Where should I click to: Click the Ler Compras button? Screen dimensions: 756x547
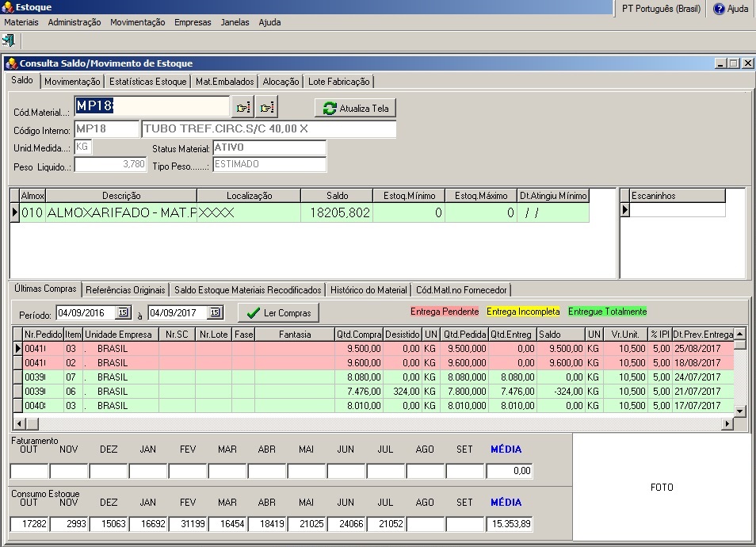click(278, 312)
